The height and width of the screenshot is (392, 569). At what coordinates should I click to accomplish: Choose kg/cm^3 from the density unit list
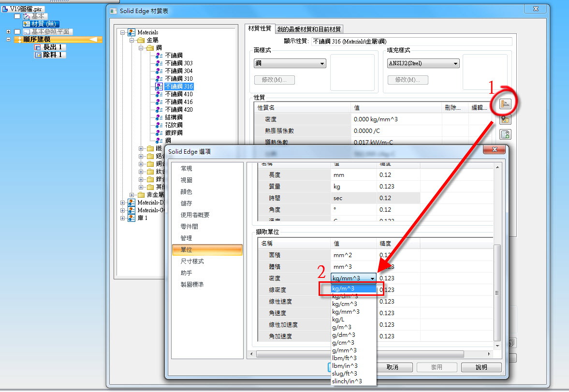353,304
